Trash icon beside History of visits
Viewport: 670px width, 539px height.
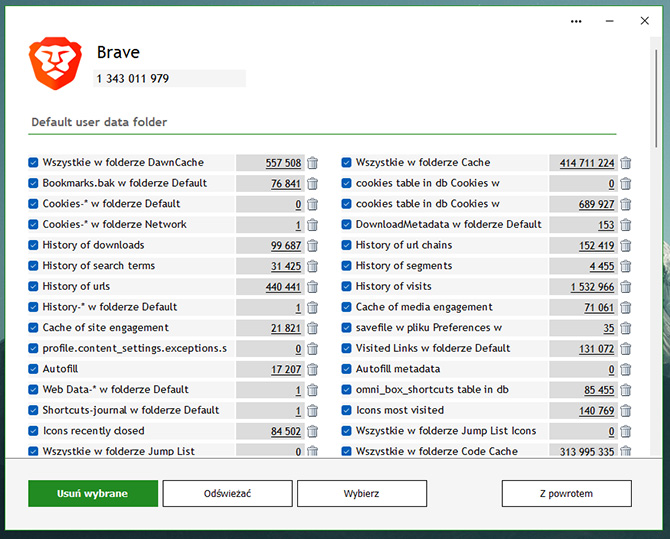pyautogui.click(x=626, y=287)
